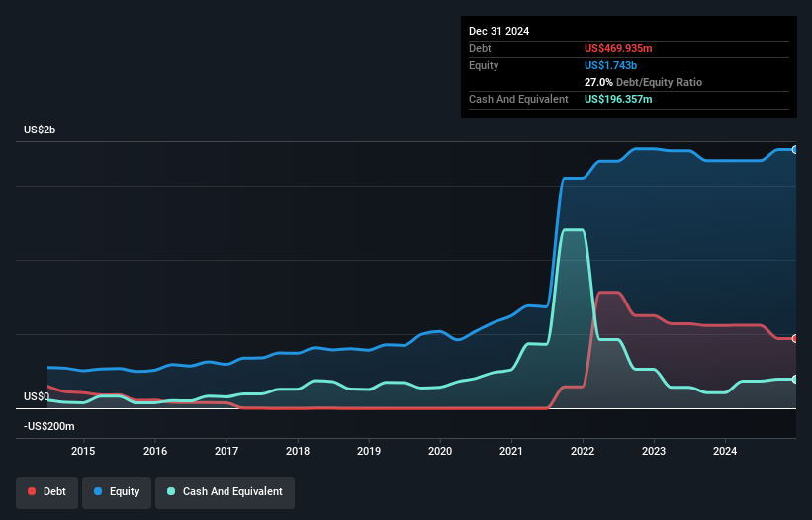
Task: Select the Debt endpoint marker at Dec 2024
Action: pyautogui.click(x=794, y=338)
